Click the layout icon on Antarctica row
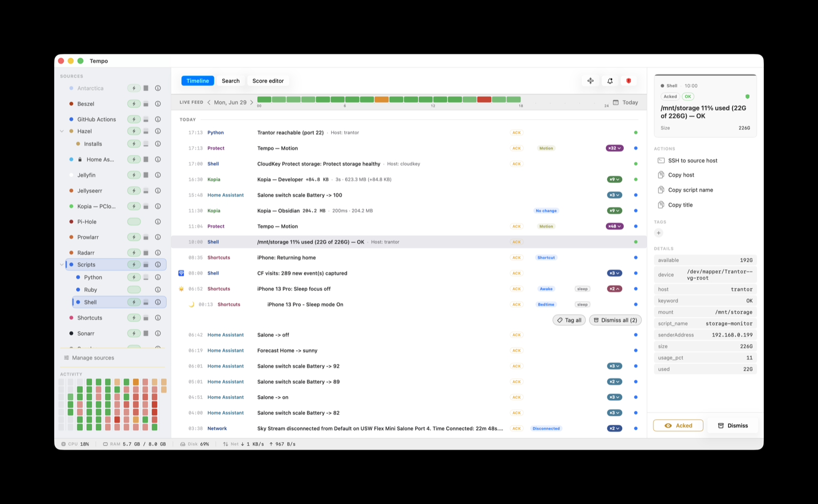This screenshot has height=504, width=818. pos(146,88)
